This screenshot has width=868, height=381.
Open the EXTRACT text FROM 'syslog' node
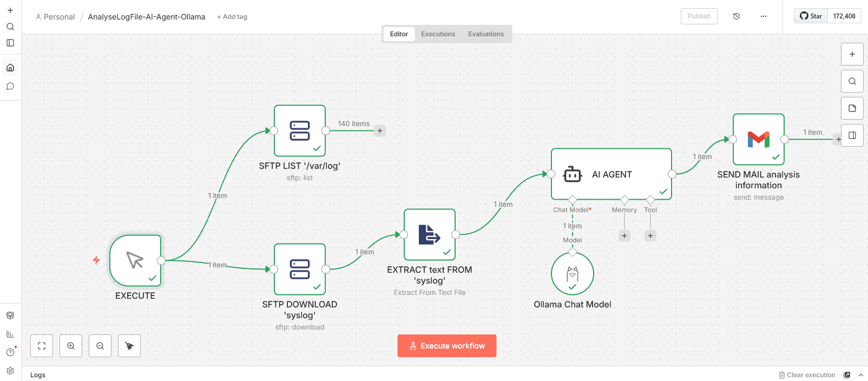point(429,234)
